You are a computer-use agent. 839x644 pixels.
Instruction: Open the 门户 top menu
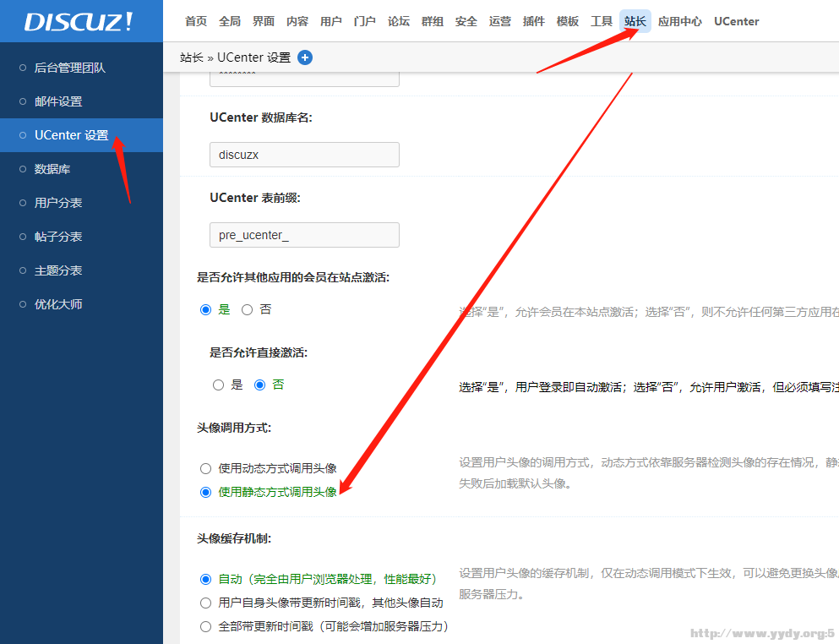coord(364,21)
